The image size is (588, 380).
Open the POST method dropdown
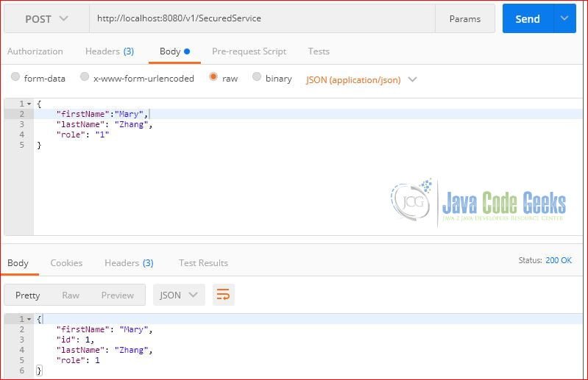point(46,18)
